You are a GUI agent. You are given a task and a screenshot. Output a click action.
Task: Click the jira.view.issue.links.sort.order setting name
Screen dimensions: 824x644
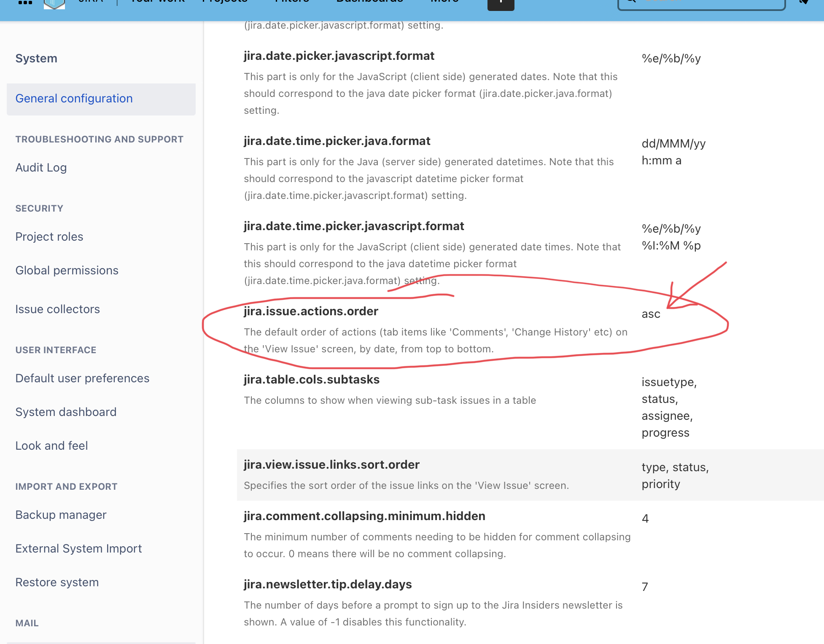pyautogui.click(x=331, y=464)
